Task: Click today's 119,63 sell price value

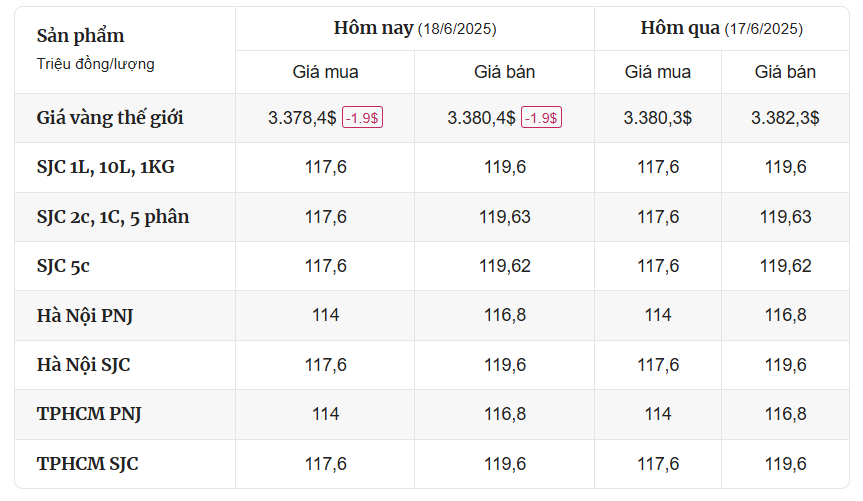Action: 505,217
